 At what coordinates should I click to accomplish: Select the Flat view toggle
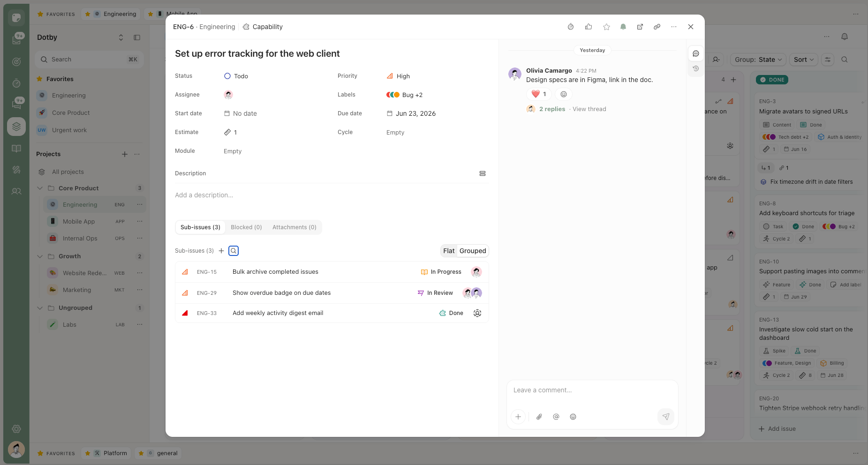pos(449,251)
